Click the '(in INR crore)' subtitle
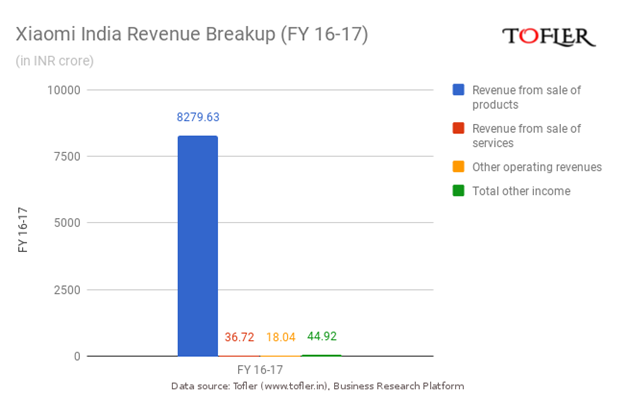Viewport: 628px width, 399px height. 54,61
